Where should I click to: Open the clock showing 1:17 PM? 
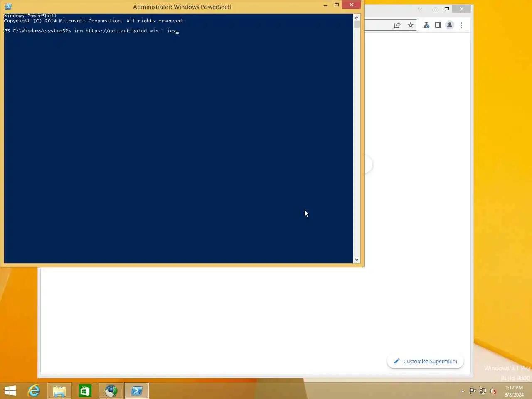[x=514, y=391]
